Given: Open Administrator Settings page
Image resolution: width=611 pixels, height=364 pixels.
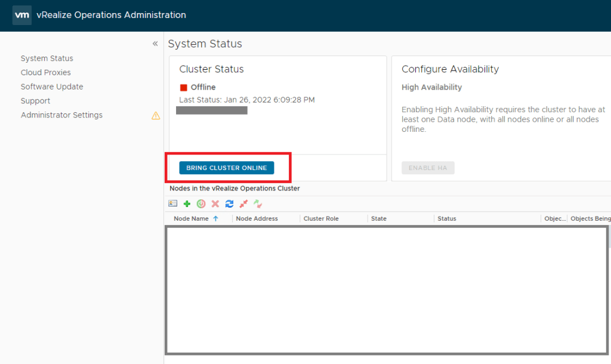Looking at the screenshot, I should click(x=61, y=115).
